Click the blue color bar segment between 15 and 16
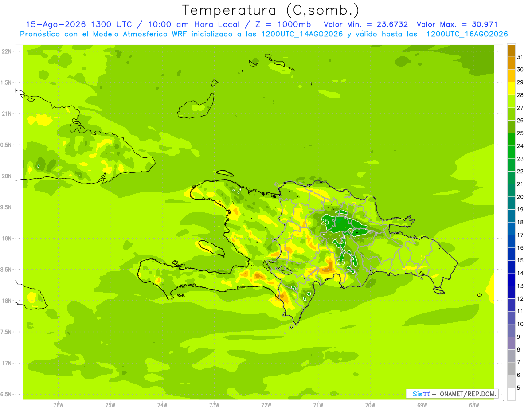The width and height of the screenshot is (532, 411). [x=511, y=254]
